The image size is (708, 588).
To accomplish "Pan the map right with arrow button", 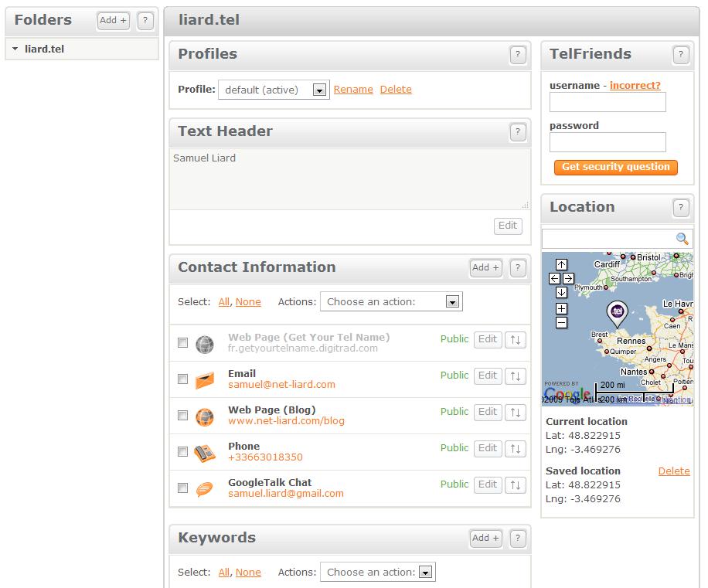I will [x=568, y=278].
